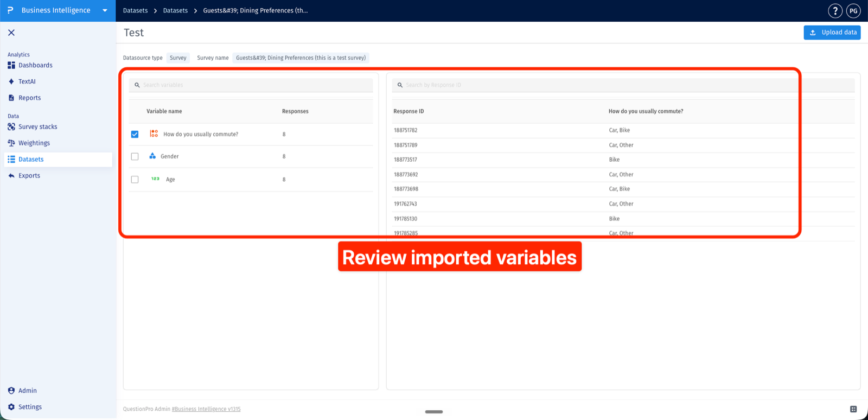
Task: Click response ID 191762743
Action: pyautogui.click(x=405, y=203)
